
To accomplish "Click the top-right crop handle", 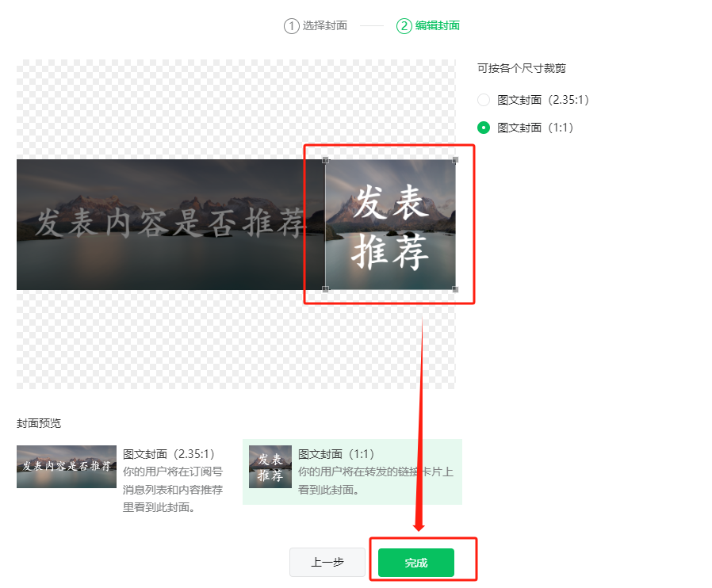I will click(455, 160).
